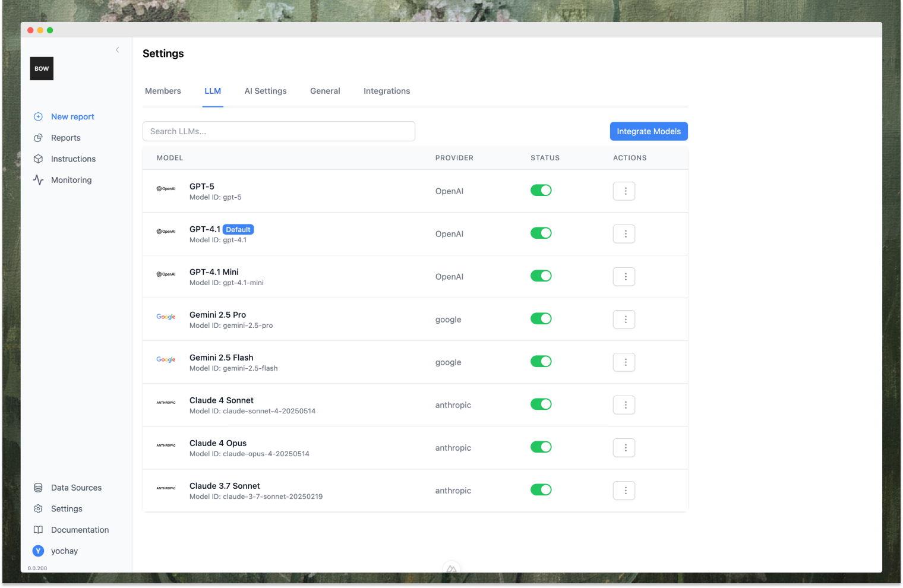This screenshot has height=588, width=903.
Task: Click the PROVIDER column header
Action: (454, 158)
